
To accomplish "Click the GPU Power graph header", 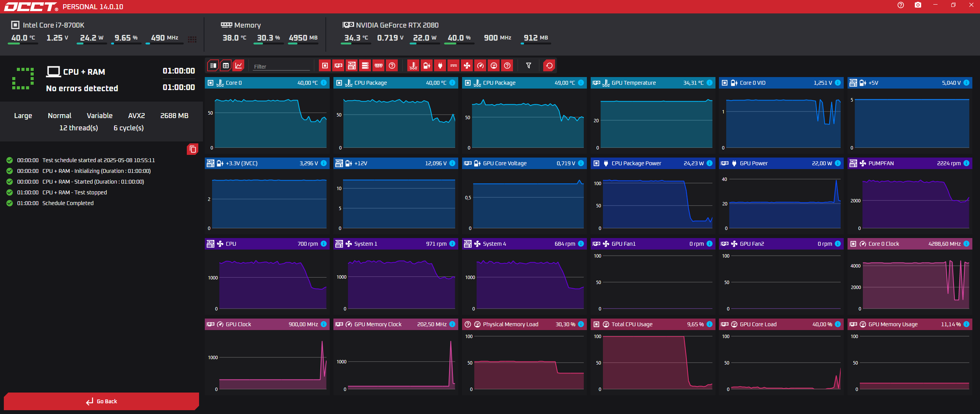I will pyautogui.click(x=781, y=163).
